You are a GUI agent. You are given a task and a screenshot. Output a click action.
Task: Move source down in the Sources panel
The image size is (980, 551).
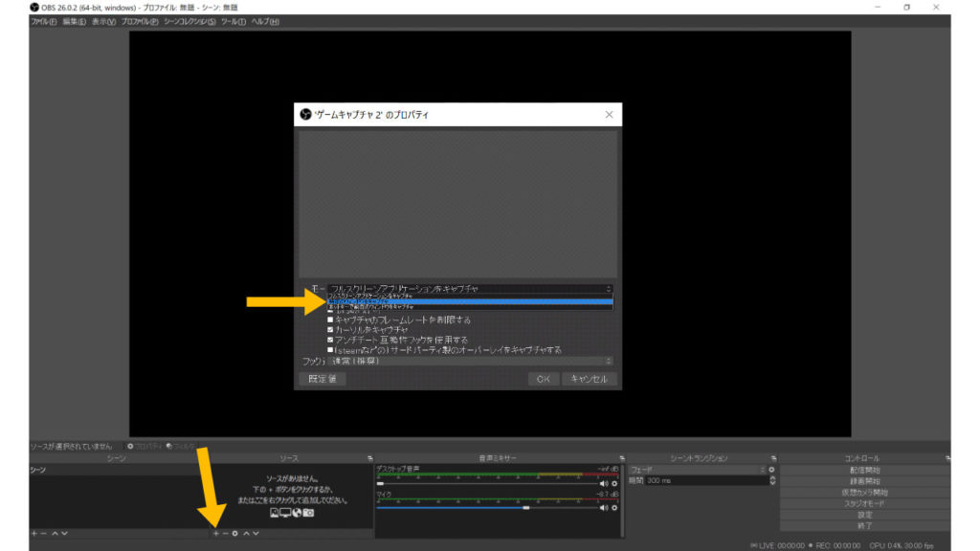pos(256,534)
